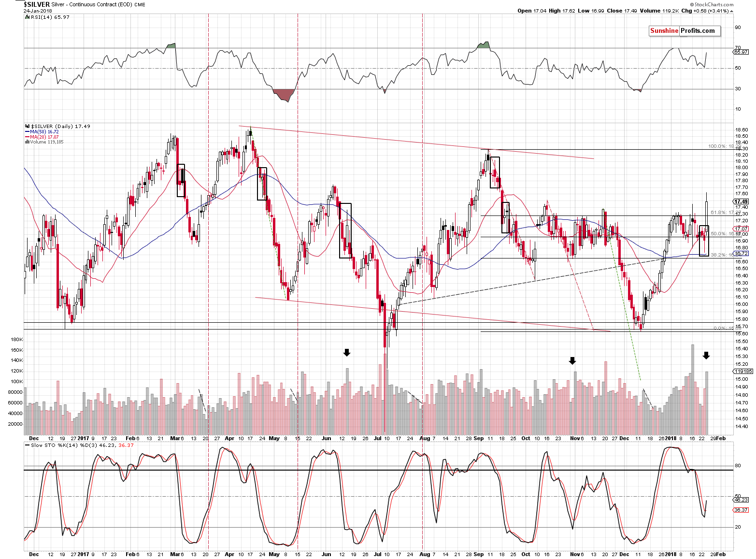Screen dimensions: 756x559
Task: Click 'Slow STO %K(14) %D(3)' indicator label
Action: [x=63, y=445]
